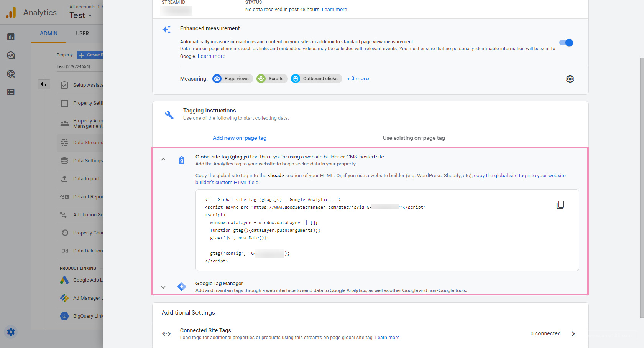Click the Default Reporting Identity icon
Image resolution: width=644 pixels, height=348 pixels.
tap(64, 197)
